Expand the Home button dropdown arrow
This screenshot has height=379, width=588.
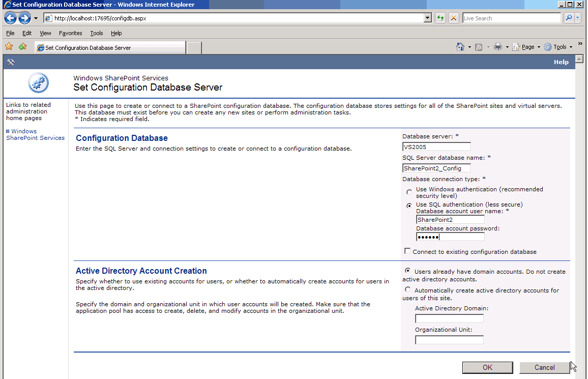[x=469, y=47]
